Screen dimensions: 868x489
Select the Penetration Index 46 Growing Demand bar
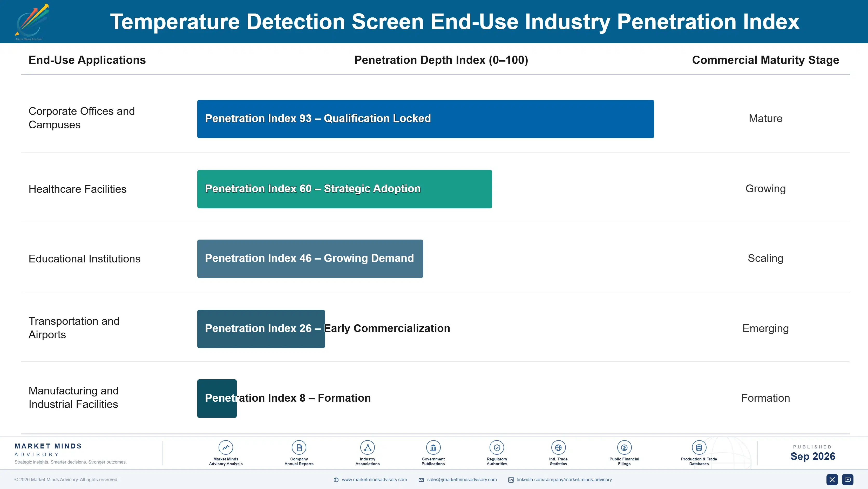[x=310, y=259]
